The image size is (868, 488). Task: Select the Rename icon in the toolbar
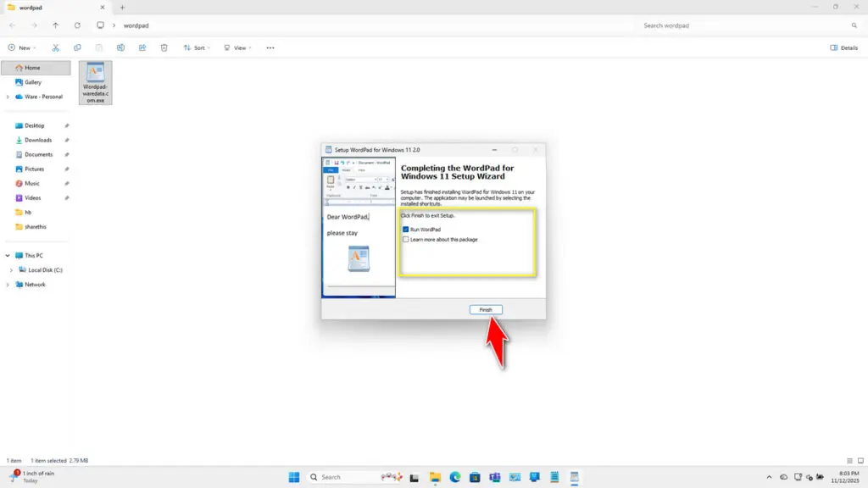[x=121, y=47]
